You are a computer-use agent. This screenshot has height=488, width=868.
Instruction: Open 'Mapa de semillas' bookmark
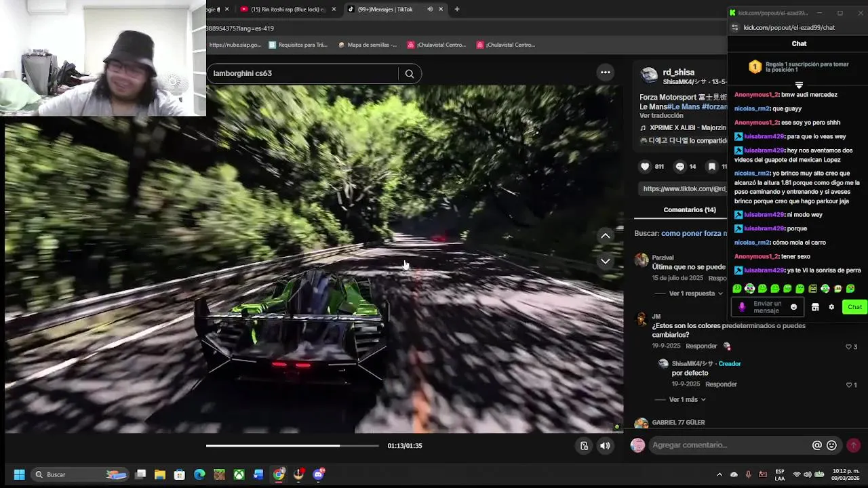tap(367, 45)
